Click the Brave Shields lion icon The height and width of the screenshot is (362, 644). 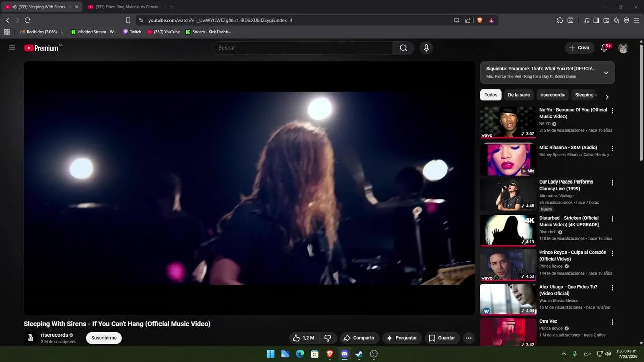click(x=479, y=20)
